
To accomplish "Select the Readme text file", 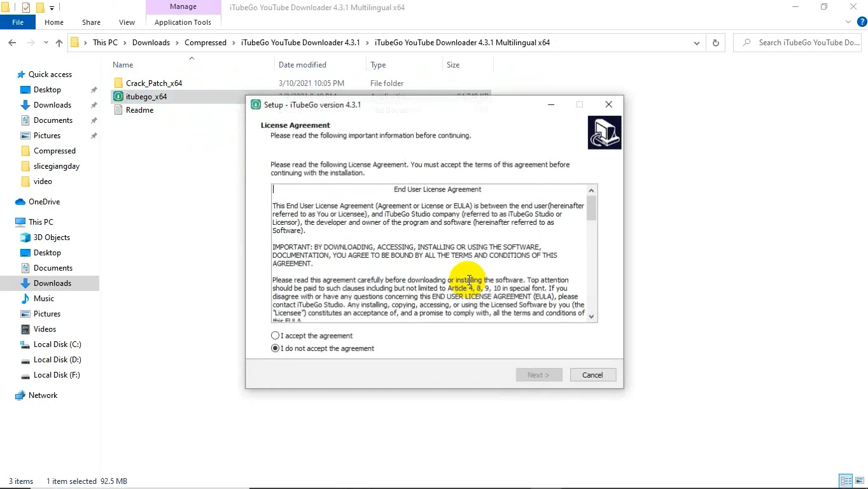I will coord(139,110).
